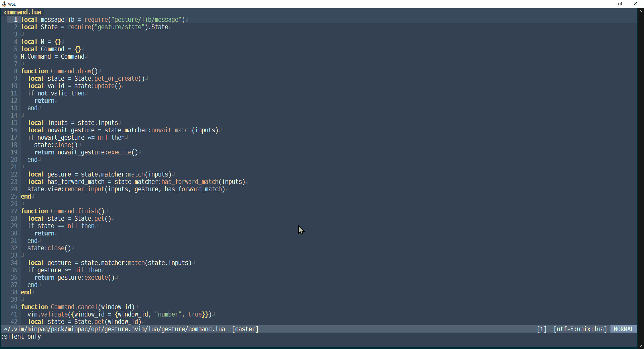Place cursor on 'messagelib' in line 1
Viewport: 644px width, 349px height.
pos(58,20)
